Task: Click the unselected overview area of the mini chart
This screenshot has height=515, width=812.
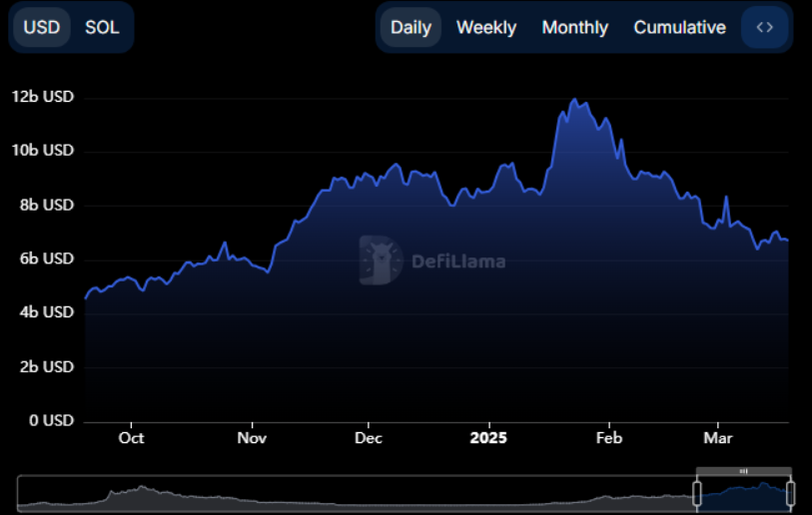Action: point(350,493)
